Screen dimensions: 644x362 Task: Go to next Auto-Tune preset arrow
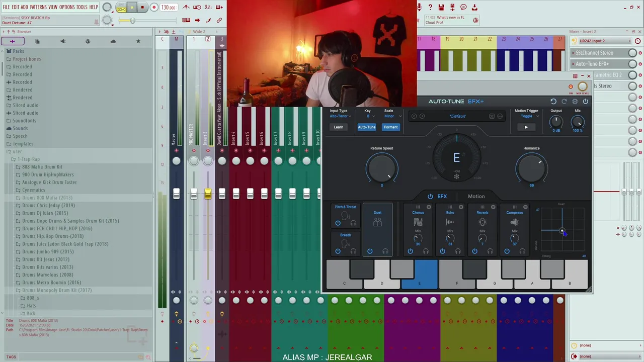422,116
